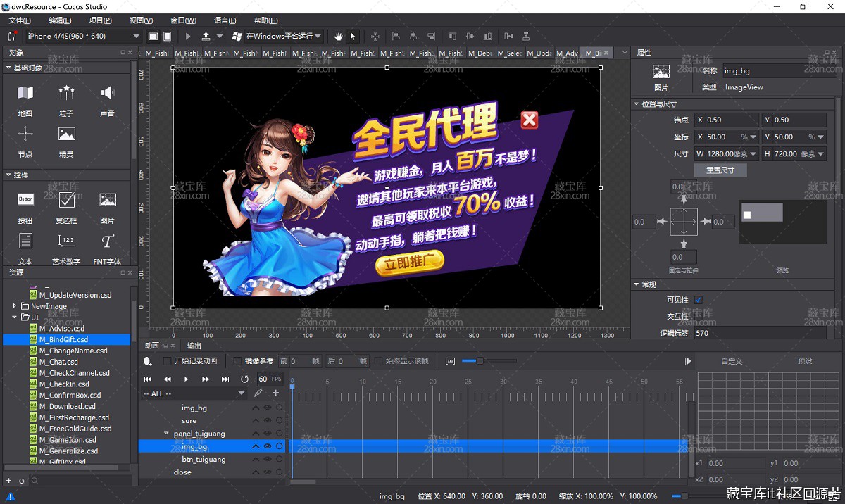
Task: Enable 始终显示该帧 checkbox
Action: pos(379,361)
